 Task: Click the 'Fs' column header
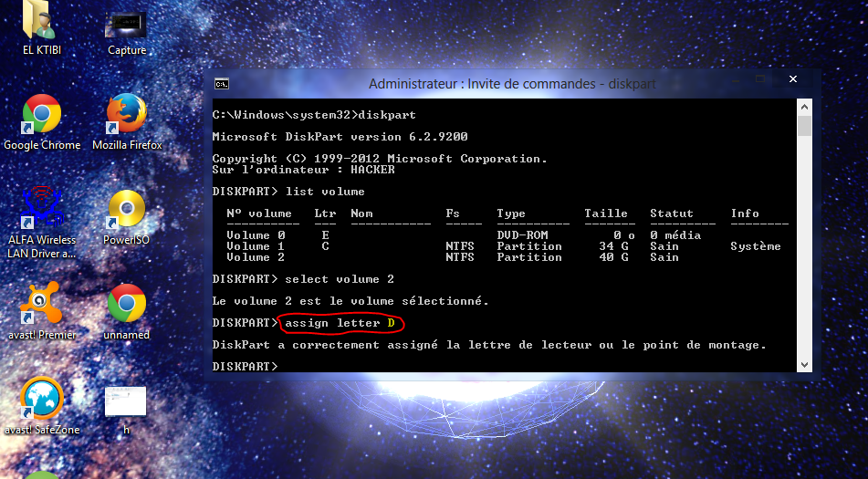click(x=453, y=213)
